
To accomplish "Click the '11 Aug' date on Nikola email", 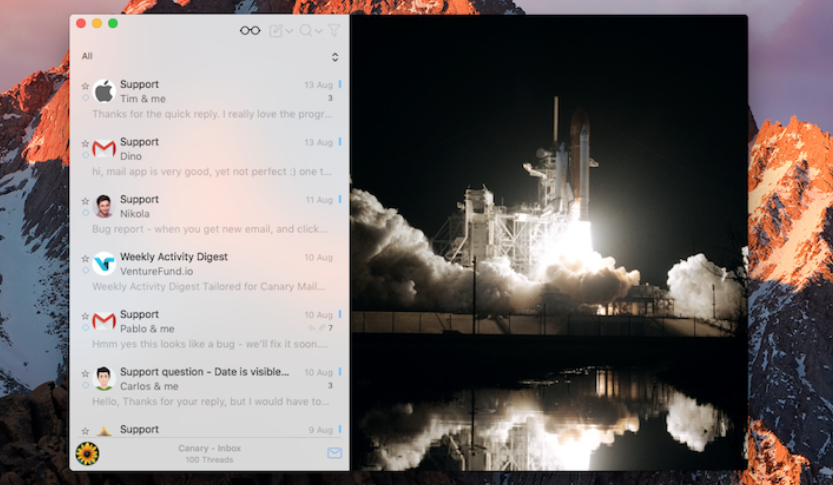I will tap(319, 200).
